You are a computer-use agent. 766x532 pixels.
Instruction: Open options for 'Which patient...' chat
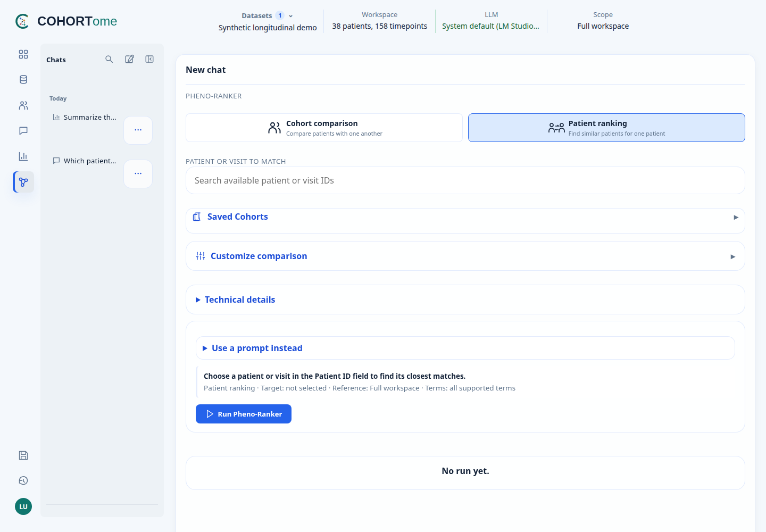138,173
